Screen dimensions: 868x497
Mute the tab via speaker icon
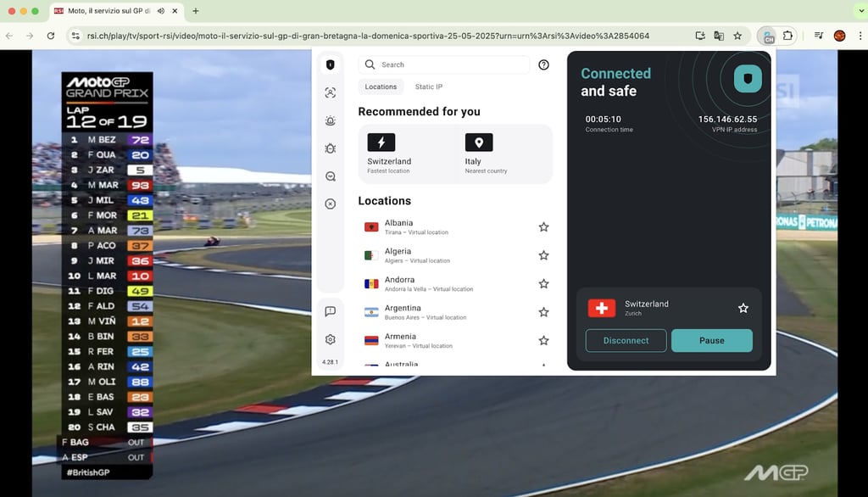click(x=160, y=11)
